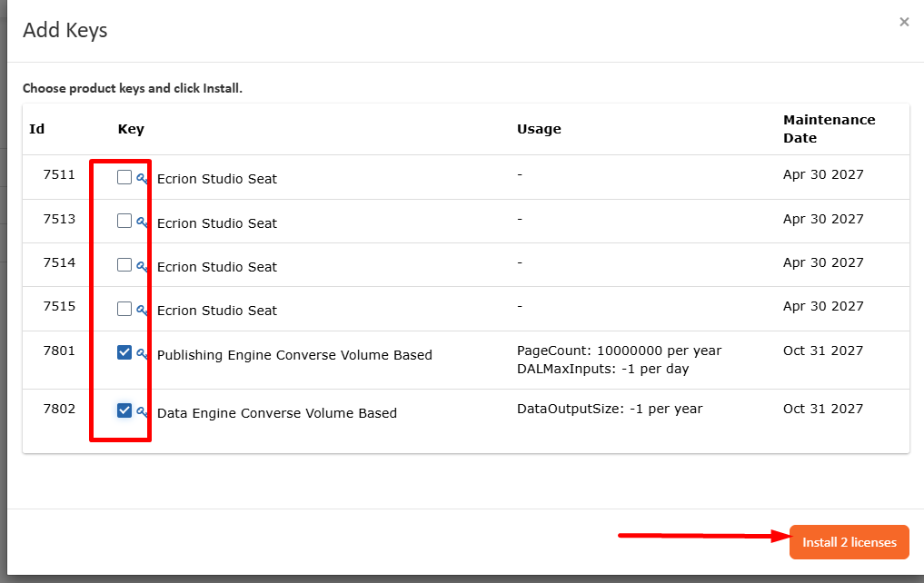Click the Usage column header
Screen dimensions: 924x583
(539, 129)
